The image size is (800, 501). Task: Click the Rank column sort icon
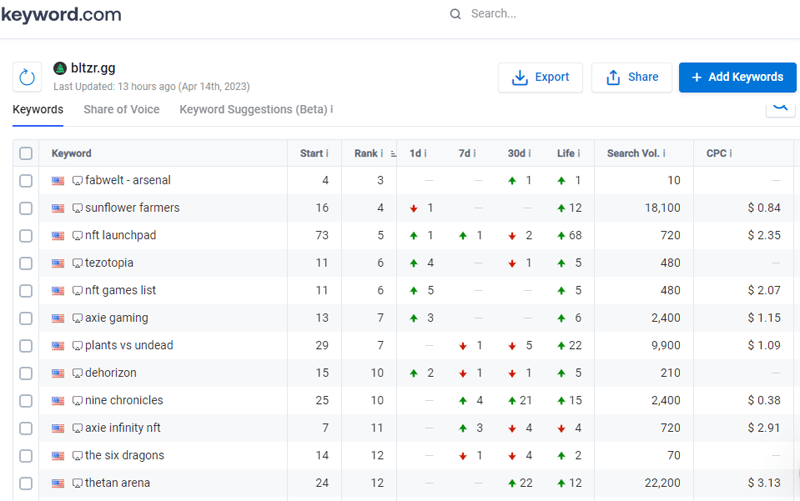[392, 154]
